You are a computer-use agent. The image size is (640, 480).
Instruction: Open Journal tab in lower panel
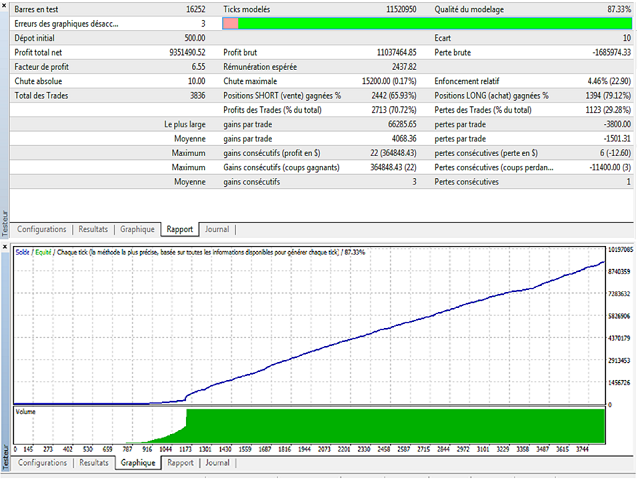(217, 463)
